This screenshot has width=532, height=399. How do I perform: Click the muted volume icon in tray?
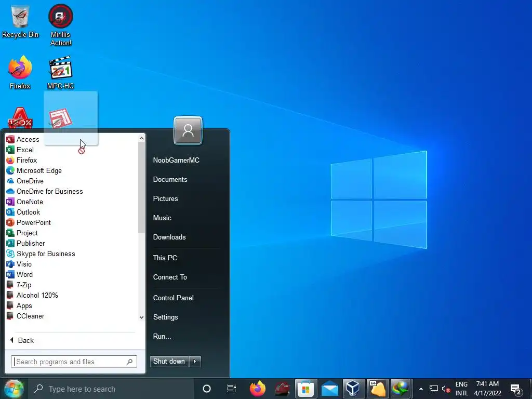click(x=446, y=389)
